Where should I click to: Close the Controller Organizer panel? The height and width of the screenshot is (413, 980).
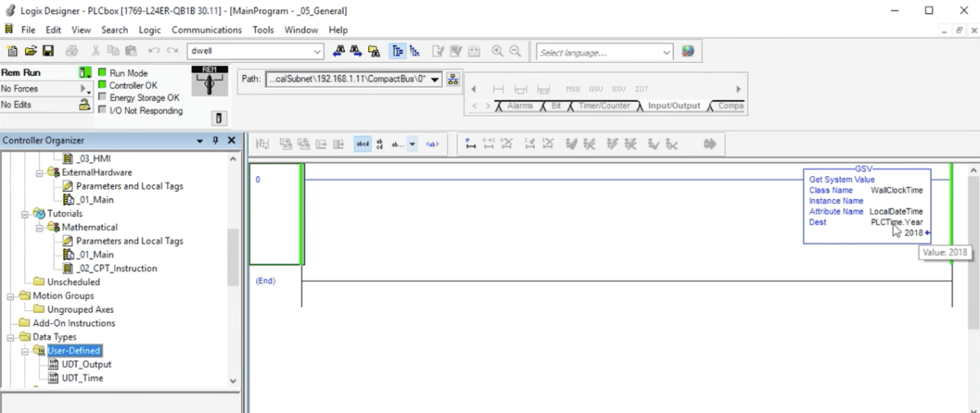[x=231, y=140]
